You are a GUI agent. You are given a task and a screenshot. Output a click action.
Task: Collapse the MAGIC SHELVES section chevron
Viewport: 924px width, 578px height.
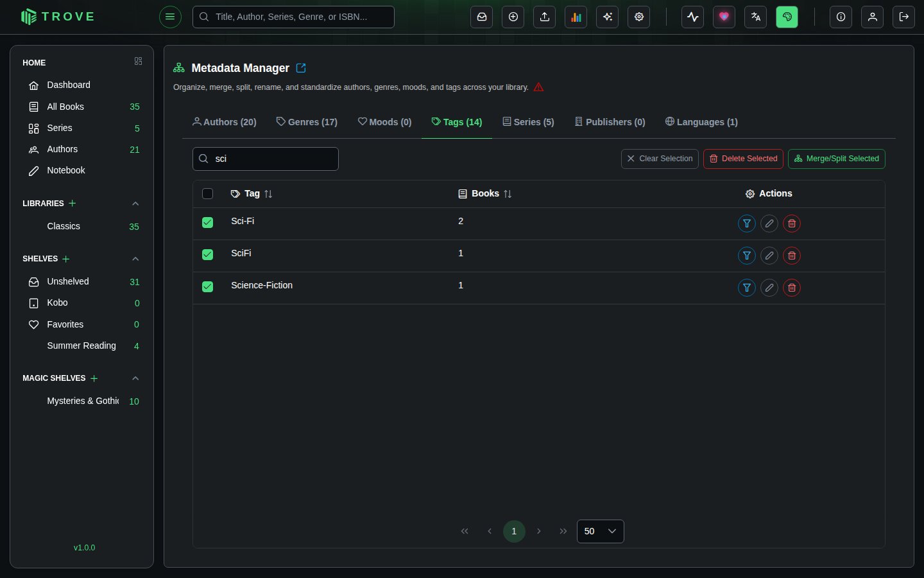[135, 378]
